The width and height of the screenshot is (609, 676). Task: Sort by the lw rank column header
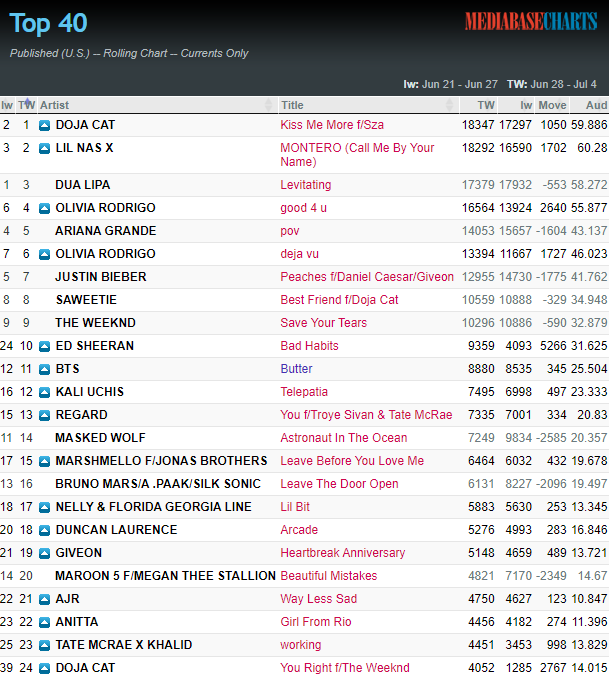pyautogui.click(x=7, y=105)
